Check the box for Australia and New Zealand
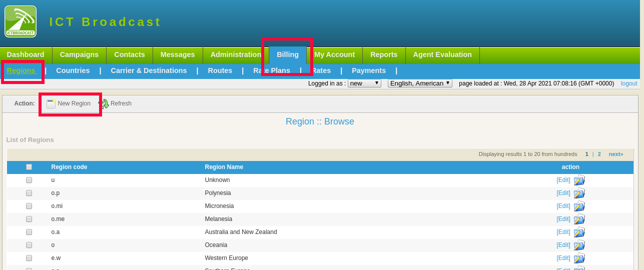The height and width of the screenshot is (270, 644). 29,232
